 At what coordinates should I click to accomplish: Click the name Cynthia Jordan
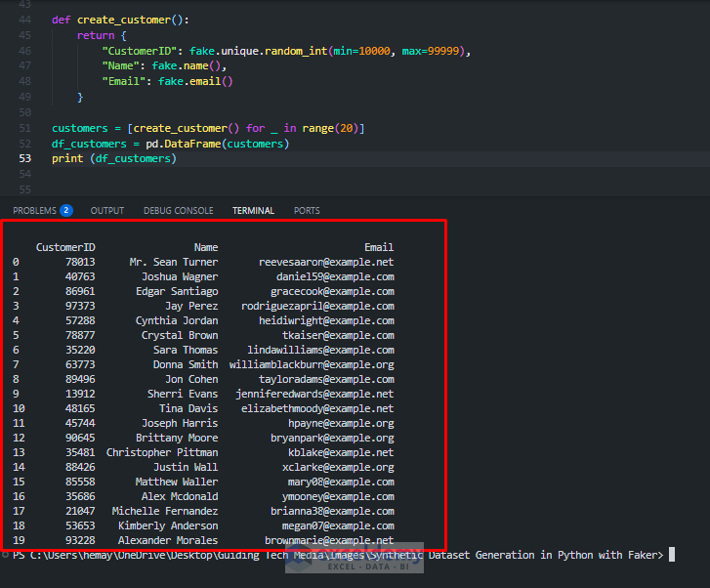coord(177,320)
